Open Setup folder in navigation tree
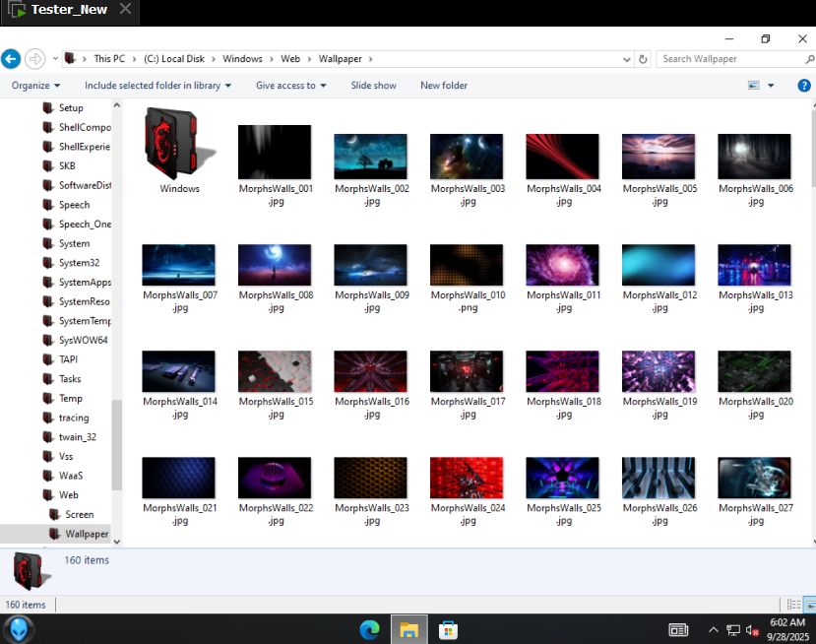Image resolution: width=816 pixels, height=644 pixels. [x=71, y=107]
